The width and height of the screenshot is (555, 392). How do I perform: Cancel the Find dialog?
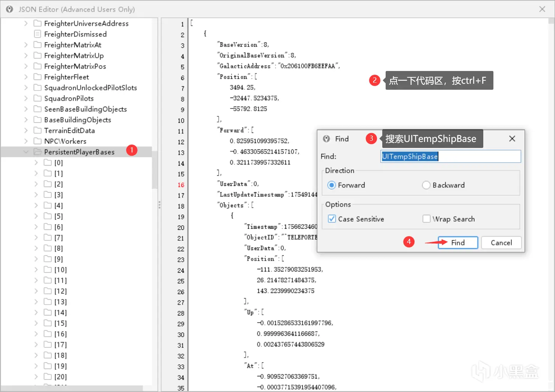[501, 243]
